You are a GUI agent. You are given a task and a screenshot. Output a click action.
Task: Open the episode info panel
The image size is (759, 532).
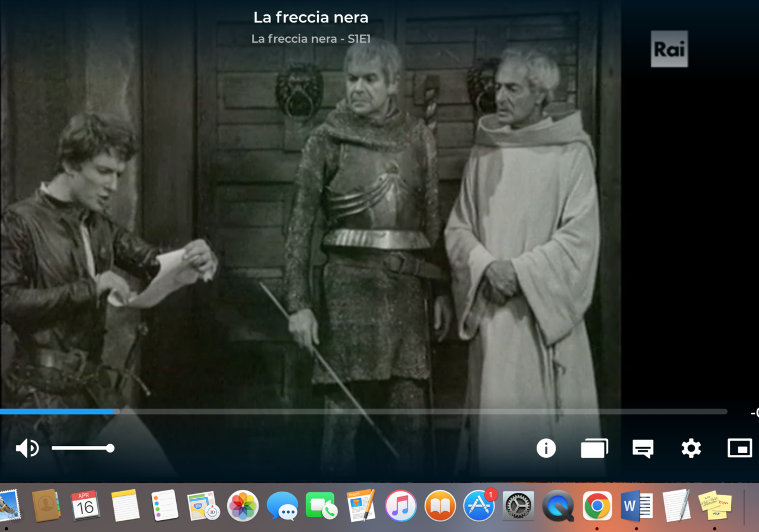(546, 448)
